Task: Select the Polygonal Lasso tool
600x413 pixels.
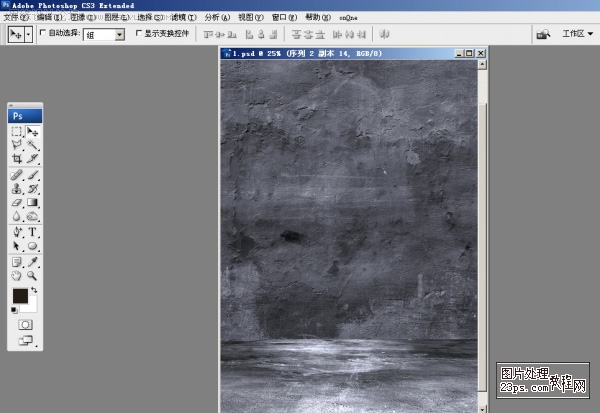Action: pos(16,145)
